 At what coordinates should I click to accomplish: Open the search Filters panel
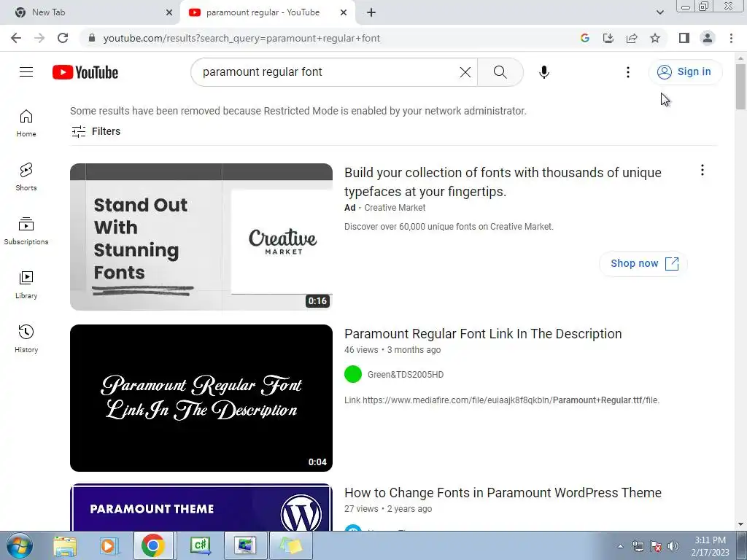[x=96, y=131]
